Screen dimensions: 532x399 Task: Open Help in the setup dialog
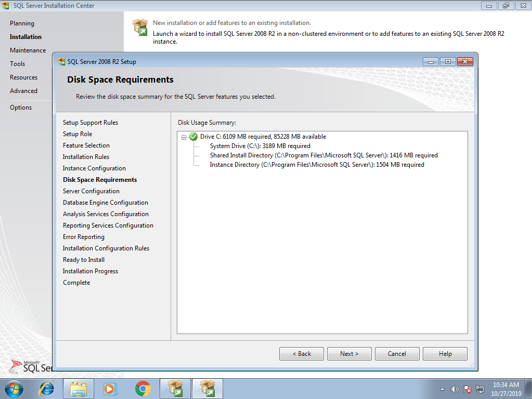click(445, 354)
